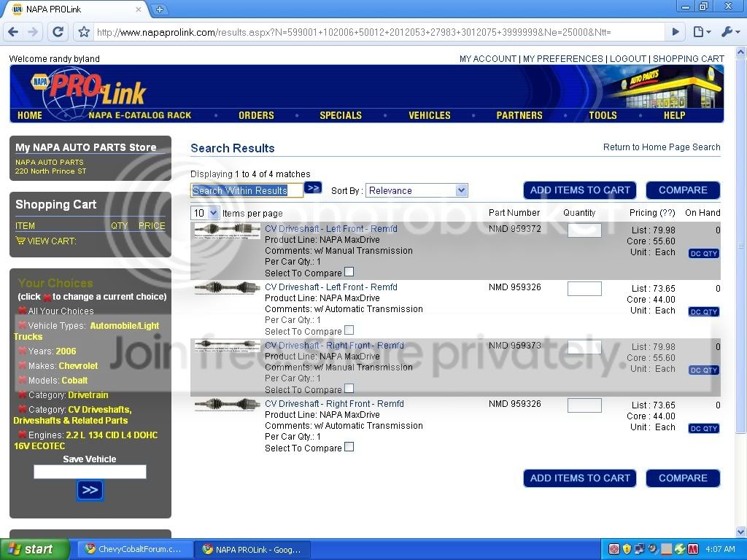This screenshot has height=560, width=747.
Task: Go back in browser history
Action: click(13, 32)
